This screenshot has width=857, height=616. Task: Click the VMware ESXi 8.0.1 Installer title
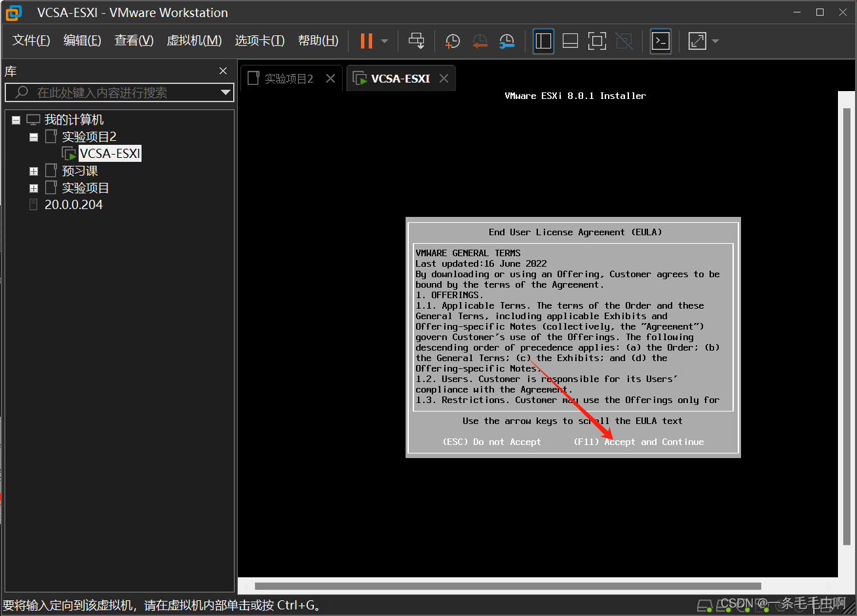[x=575, y=96]
